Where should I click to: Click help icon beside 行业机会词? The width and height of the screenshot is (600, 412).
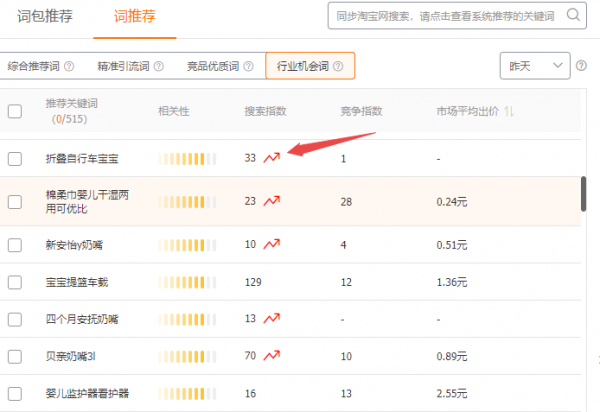point(338,67)
